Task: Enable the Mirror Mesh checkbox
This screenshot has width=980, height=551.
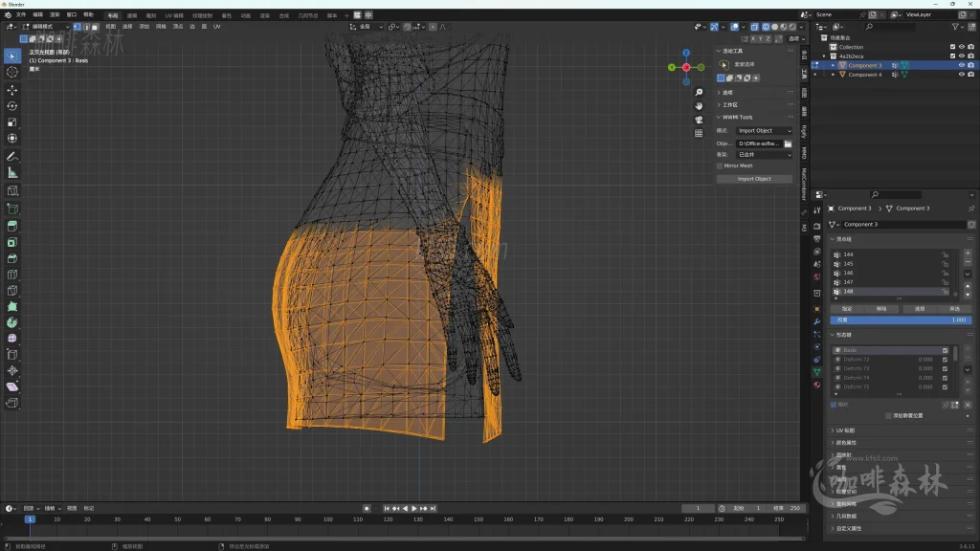Action: pyautogui.click(x=720, y=165)
